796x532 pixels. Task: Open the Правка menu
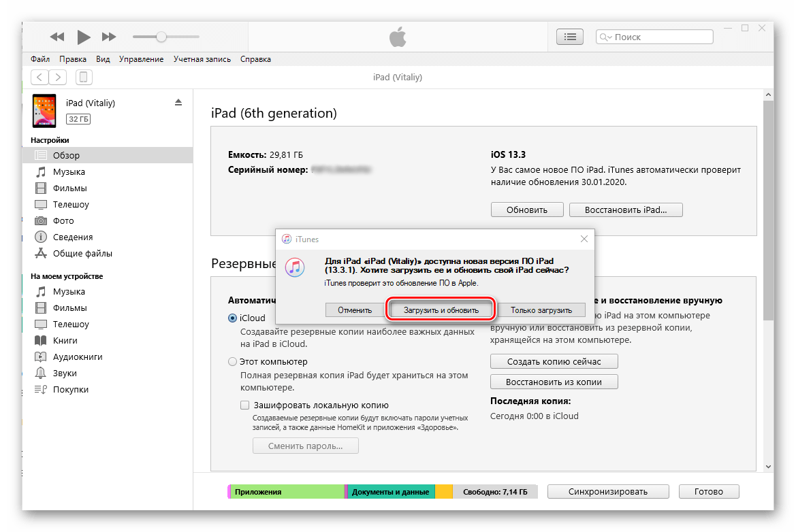(x=73, y=59)
